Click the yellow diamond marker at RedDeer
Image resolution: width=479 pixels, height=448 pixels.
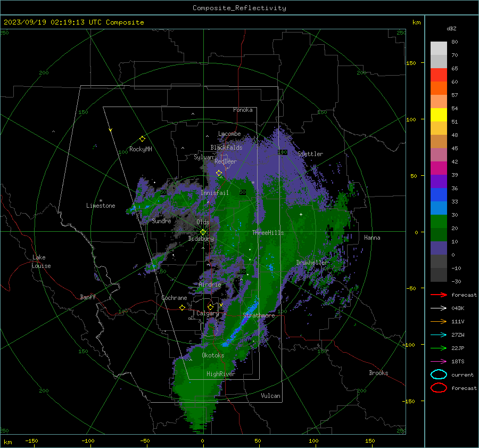coord(219,173)
